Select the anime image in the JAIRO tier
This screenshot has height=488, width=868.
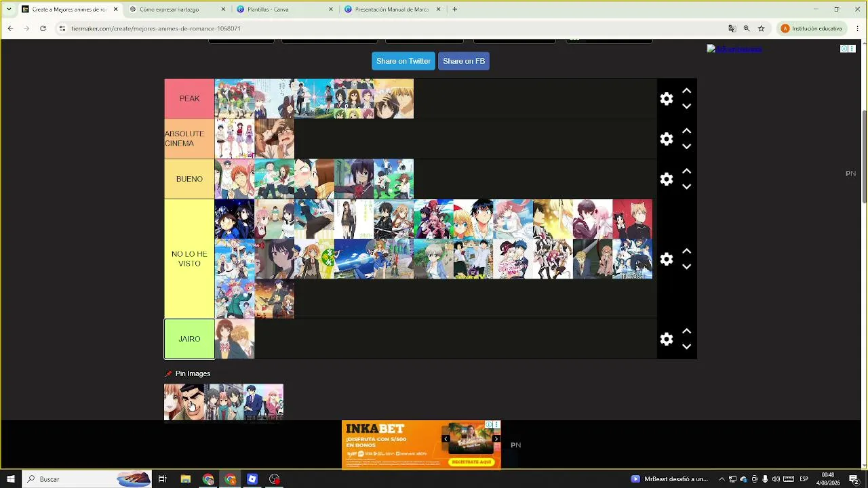(x=235, y=339)
